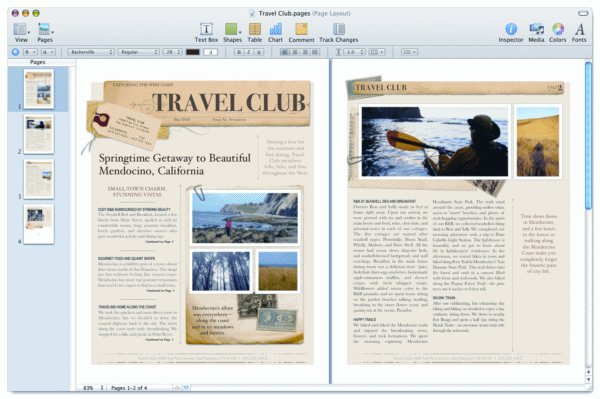Add a Comment from toolbar
Viewport: 600px width, 399px height.
point(301,32)
